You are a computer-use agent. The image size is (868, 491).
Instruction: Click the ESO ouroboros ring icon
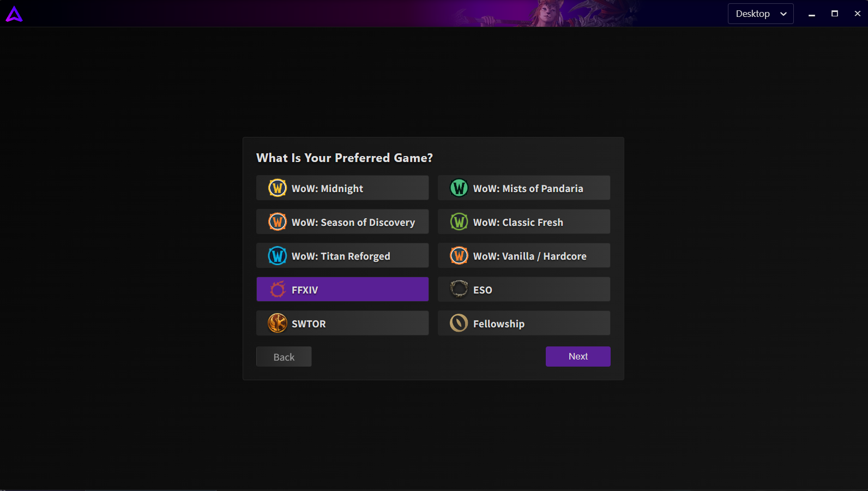[x=459, y=289]
